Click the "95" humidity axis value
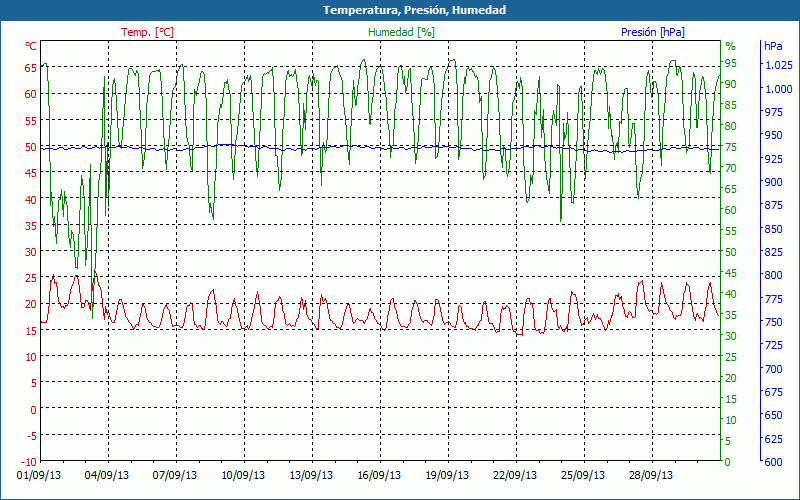Screen dimensions: 800x500 click(731, 63)
